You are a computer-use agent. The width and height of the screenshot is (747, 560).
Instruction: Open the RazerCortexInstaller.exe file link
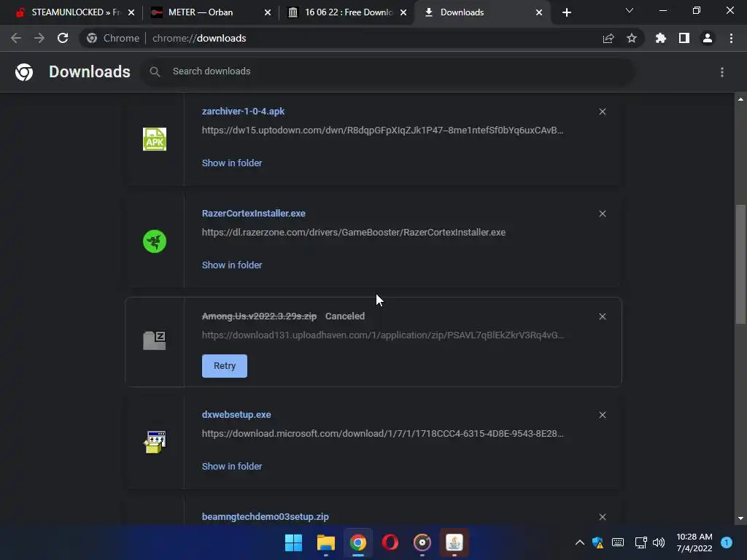click(x=253, y=214)
